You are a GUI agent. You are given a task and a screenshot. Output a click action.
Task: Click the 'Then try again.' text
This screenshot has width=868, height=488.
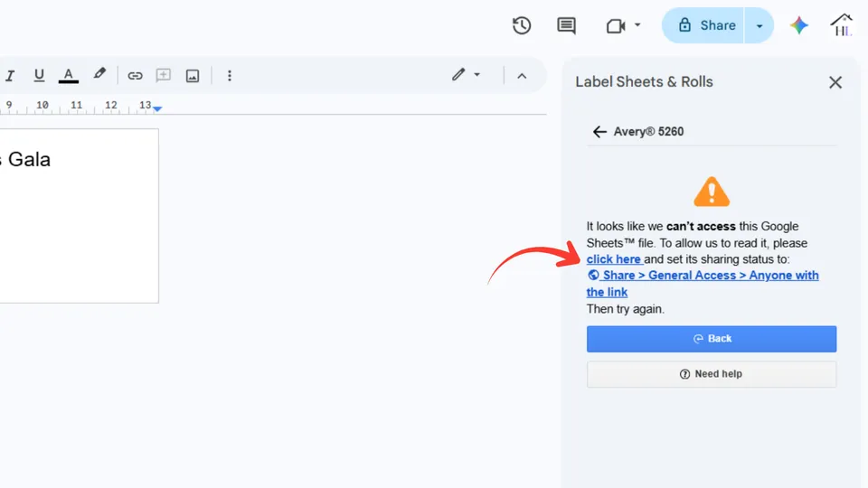pyautogui.click(x=625, y=309)
